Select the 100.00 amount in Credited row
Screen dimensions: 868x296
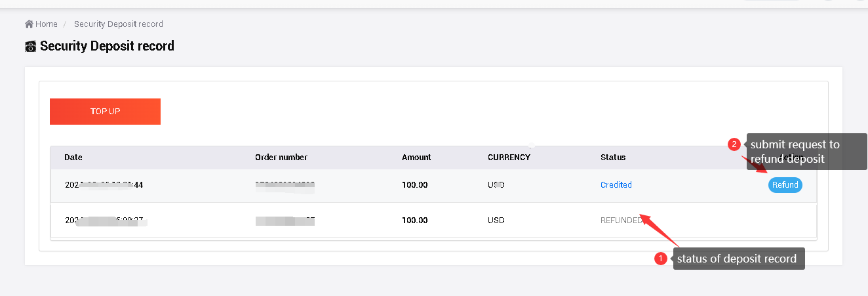414,185
